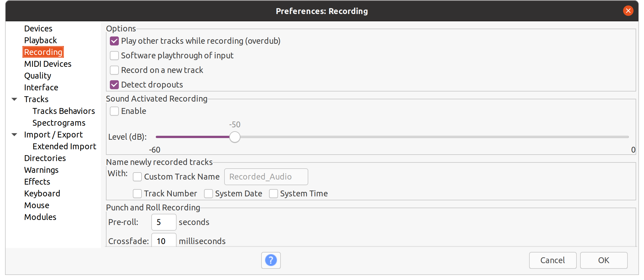
Task: Disable the Detect dropouts checkbox
Action: tap(114, 85)
